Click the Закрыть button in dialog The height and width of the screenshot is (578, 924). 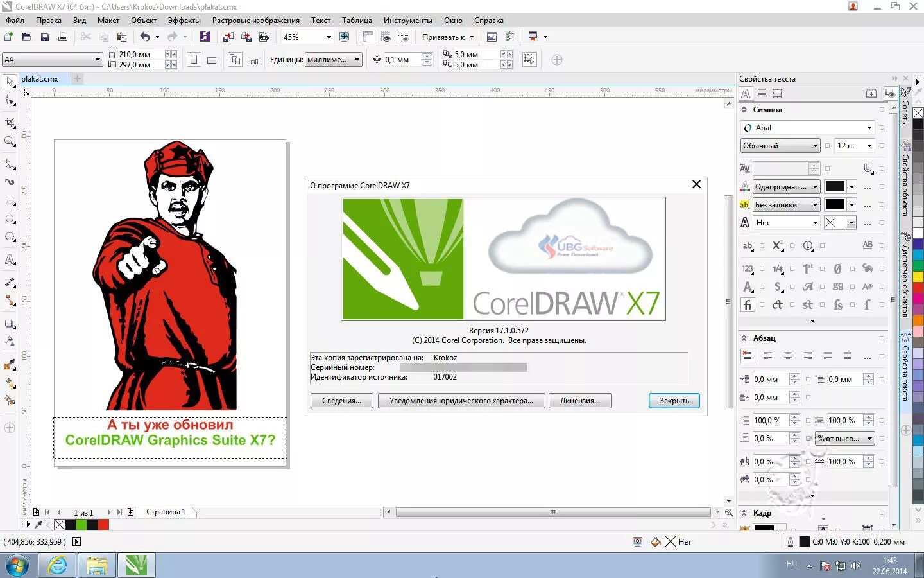674,401
